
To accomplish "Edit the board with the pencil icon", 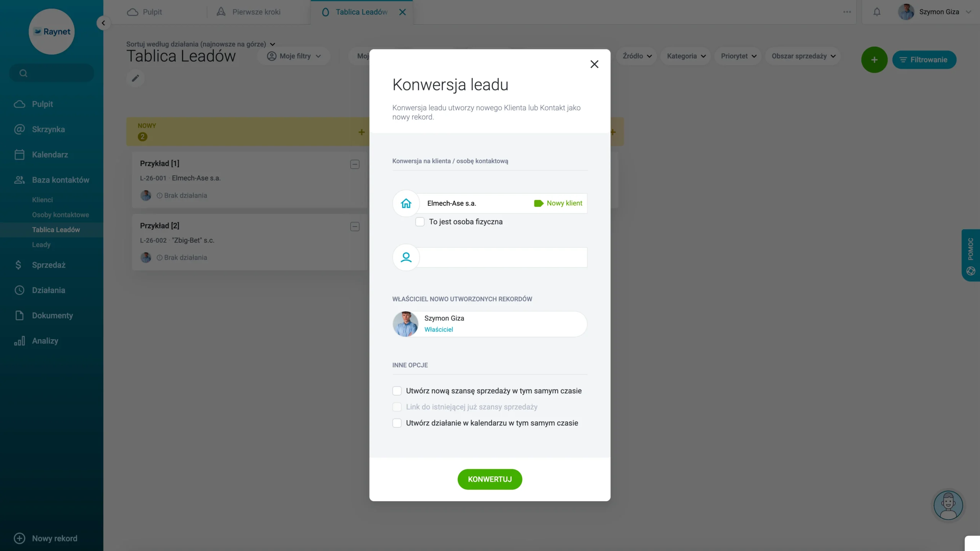I will tap(135, 78).
